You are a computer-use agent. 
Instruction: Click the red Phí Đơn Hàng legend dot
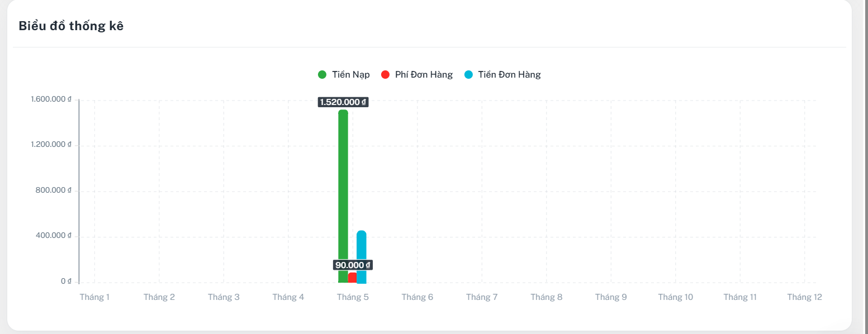coord(385,75)
